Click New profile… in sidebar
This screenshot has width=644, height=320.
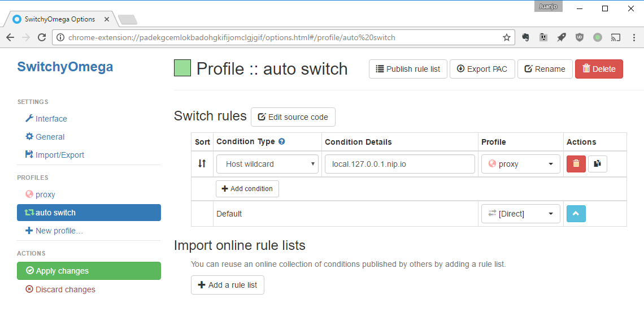pos(54,231)
